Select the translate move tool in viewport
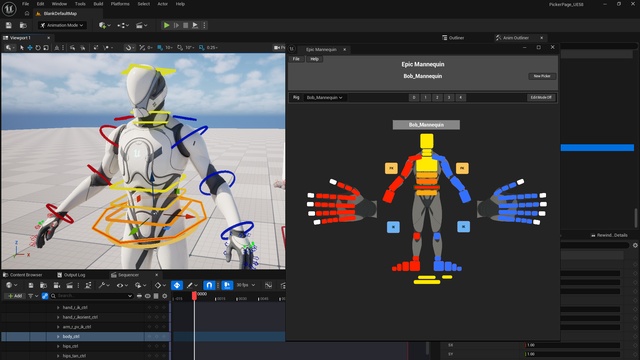Screen dimensions: 640x360 click(30, 48)
